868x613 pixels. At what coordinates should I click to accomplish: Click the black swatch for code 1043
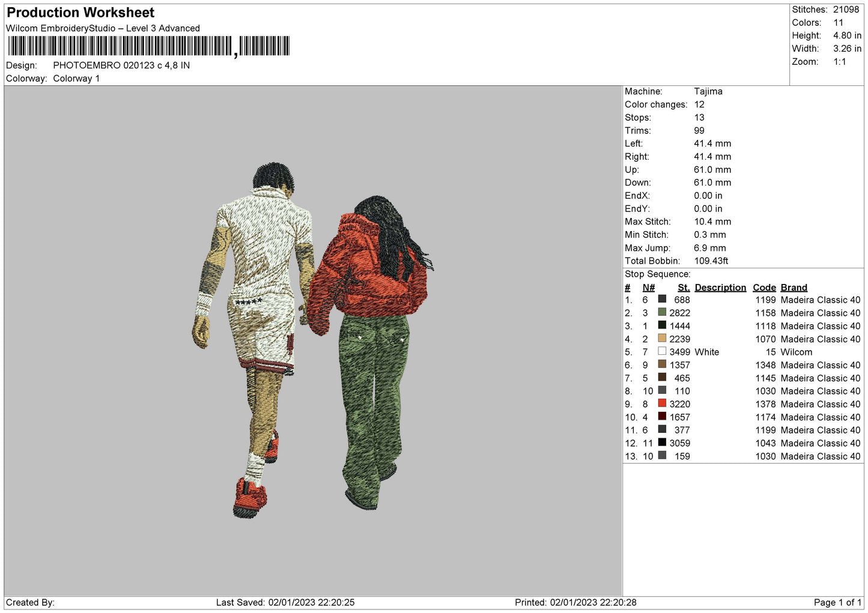(x=662, y=442)
